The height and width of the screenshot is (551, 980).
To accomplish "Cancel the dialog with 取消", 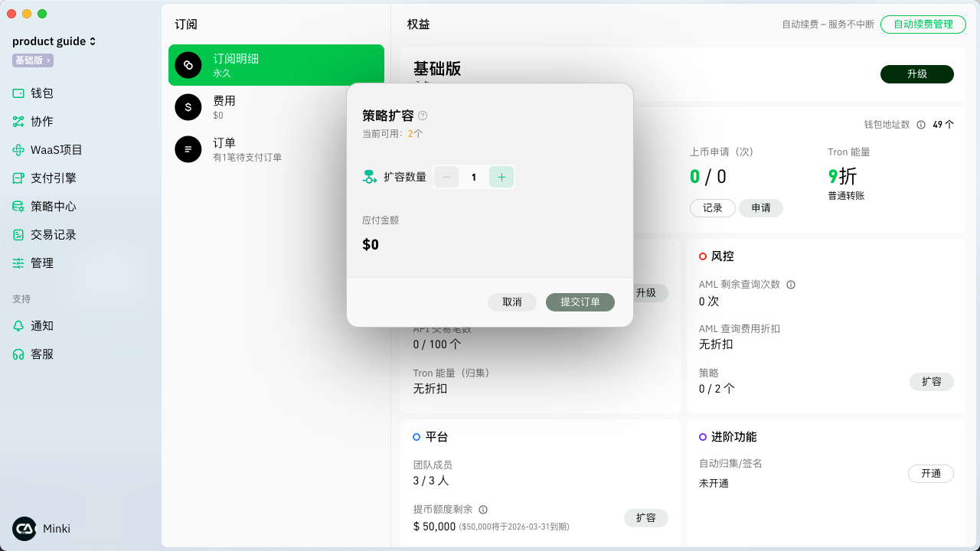I will [x=511, y=302].
